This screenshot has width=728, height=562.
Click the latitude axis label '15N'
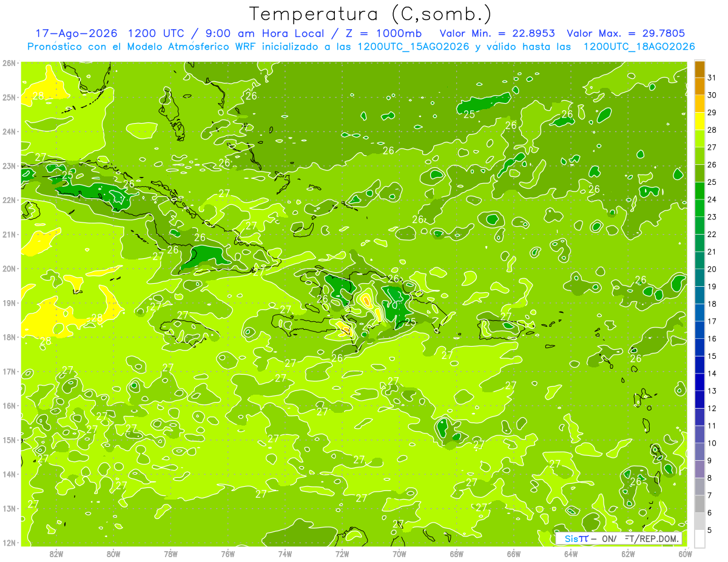coord(9,440)
